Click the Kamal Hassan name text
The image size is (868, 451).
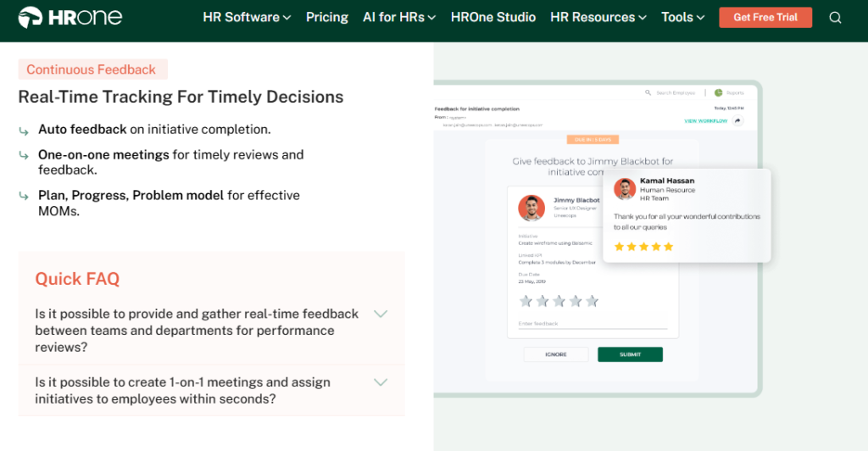[x=667, y=181]
